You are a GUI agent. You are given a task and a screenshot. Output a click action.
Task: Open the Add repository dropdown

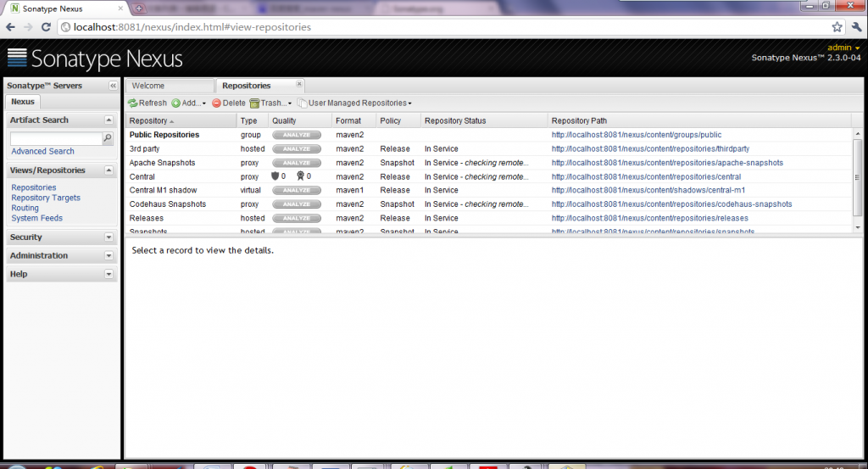click(189, 103)
